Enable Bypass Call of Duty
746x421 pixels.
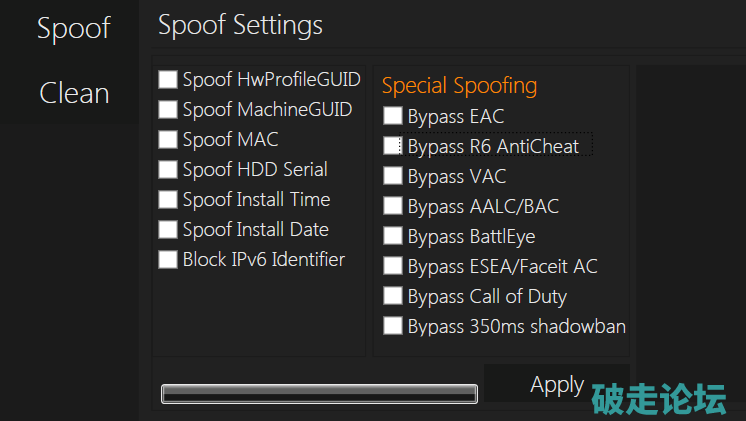point(393,297)
